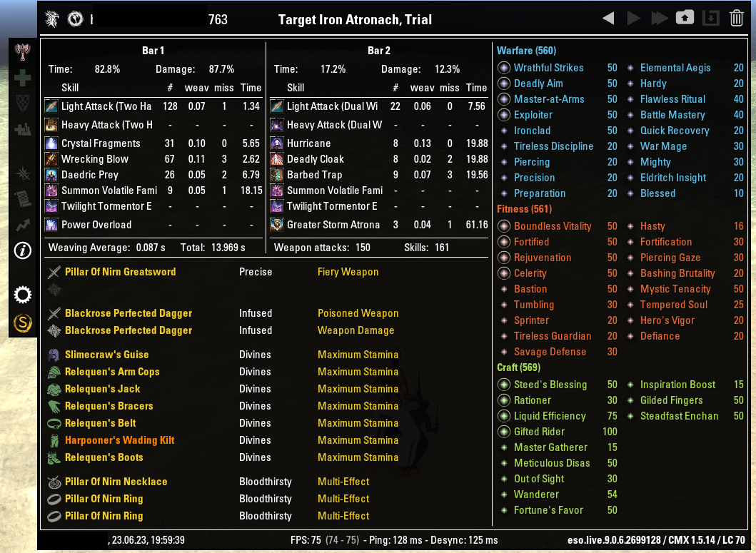
Task: Click the Bar 2 header
Action: pyautogui.click(x=379, y=51)
